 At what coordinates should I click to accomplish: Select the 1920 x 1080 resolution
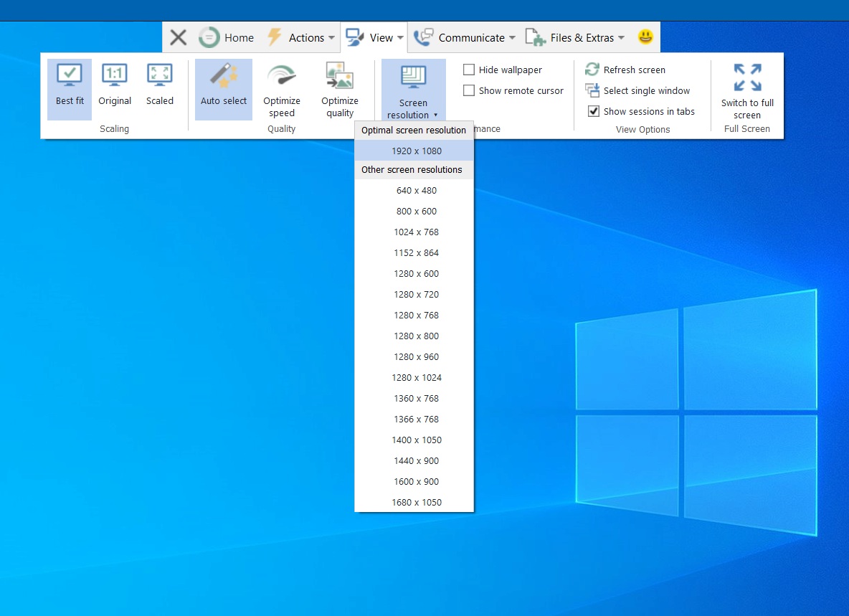tap(414, 151)
